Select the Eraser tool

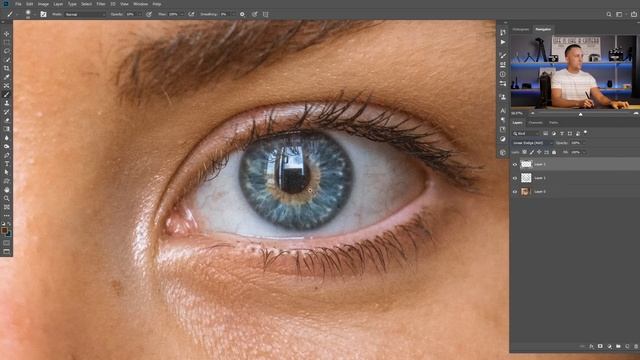7,120
